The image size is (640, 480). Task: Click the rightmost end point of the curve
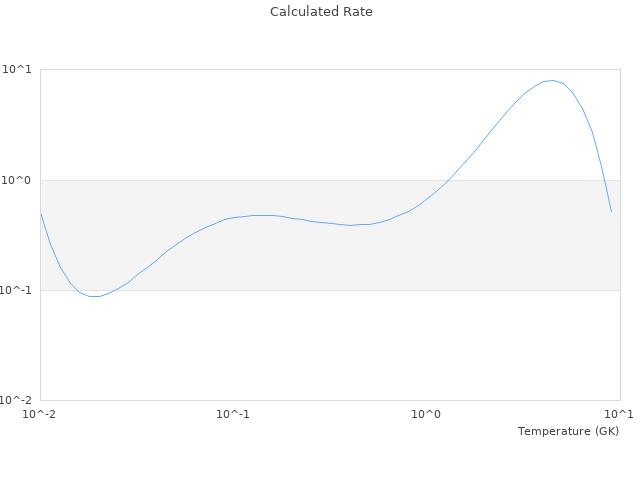pos(611,211)
